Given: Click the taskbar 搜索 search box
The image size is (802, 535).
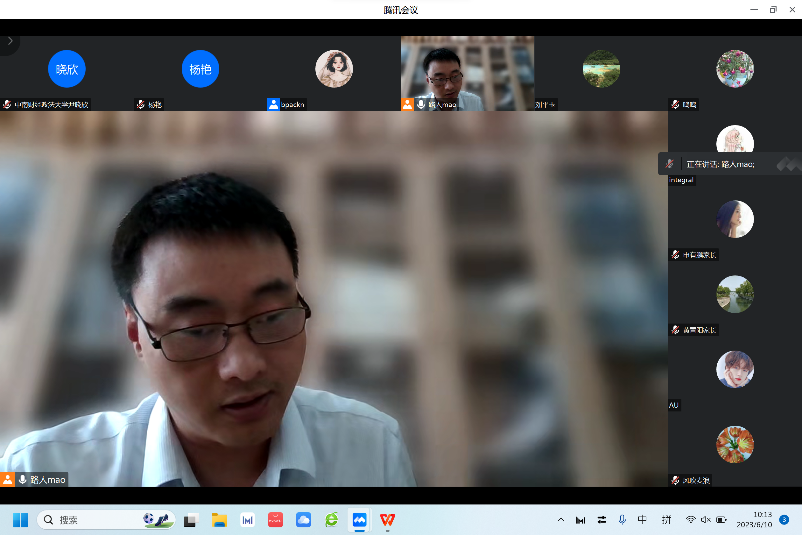Looking at the screenshot, I should [x=106, y=520].
